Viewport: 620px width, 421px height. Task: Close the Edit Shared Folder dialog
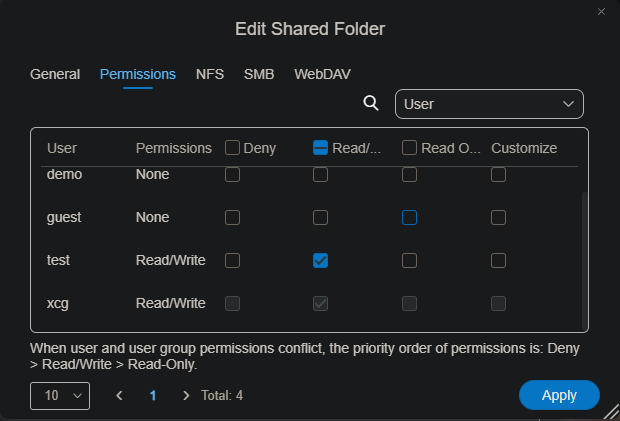point(601,12)
